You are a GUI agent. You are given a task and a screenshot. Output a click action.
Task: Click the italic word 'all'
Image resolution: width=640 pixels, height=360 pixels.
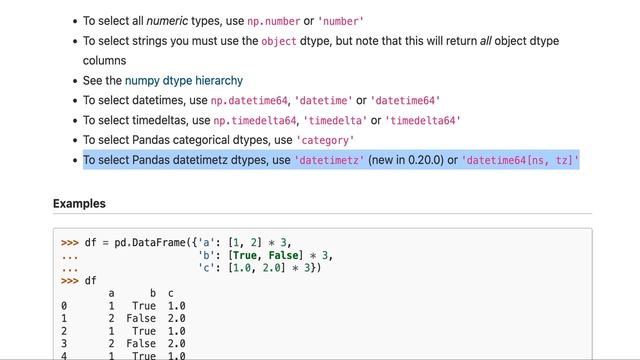coord(485,41)
